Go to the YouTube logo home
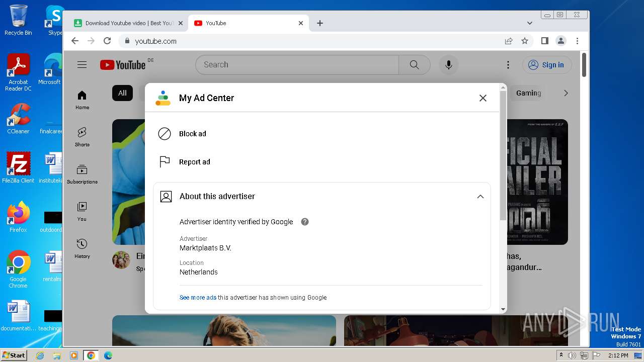Image resolution: width=644 pixels, height=362 pixels. point(123,64)
